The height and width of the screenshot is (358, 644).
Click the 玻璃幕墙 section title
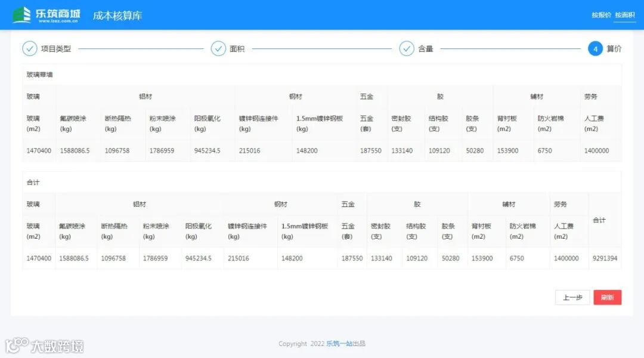[39, 75]
